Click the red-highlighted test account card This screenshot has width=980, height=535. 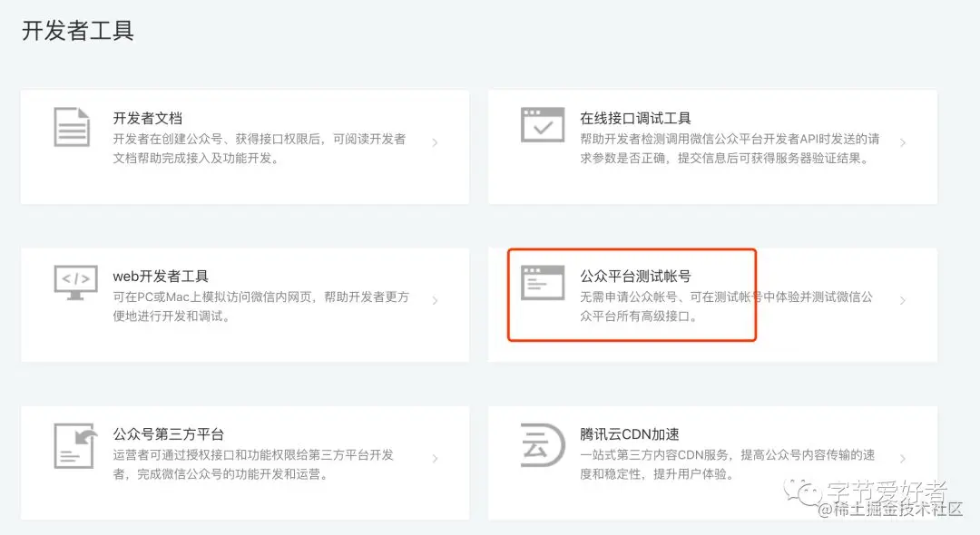coord(633,295)
